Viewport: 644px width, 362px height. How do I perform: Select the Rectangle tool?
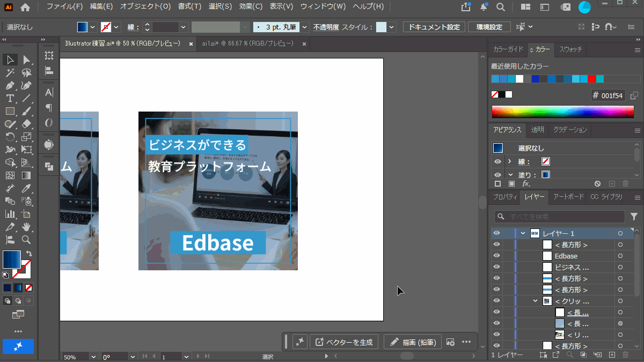point(10,111)
